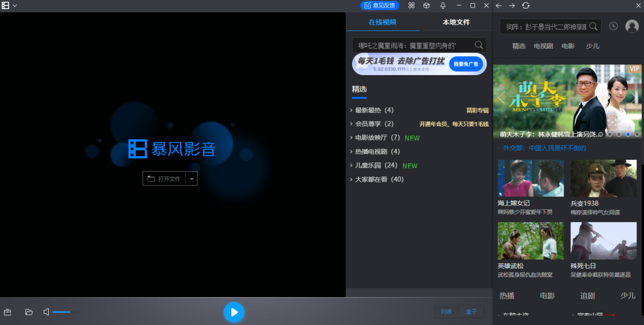644x325 pixels.
Task: Expand the 会员尊享 (2) category
Action: (372, 124)
